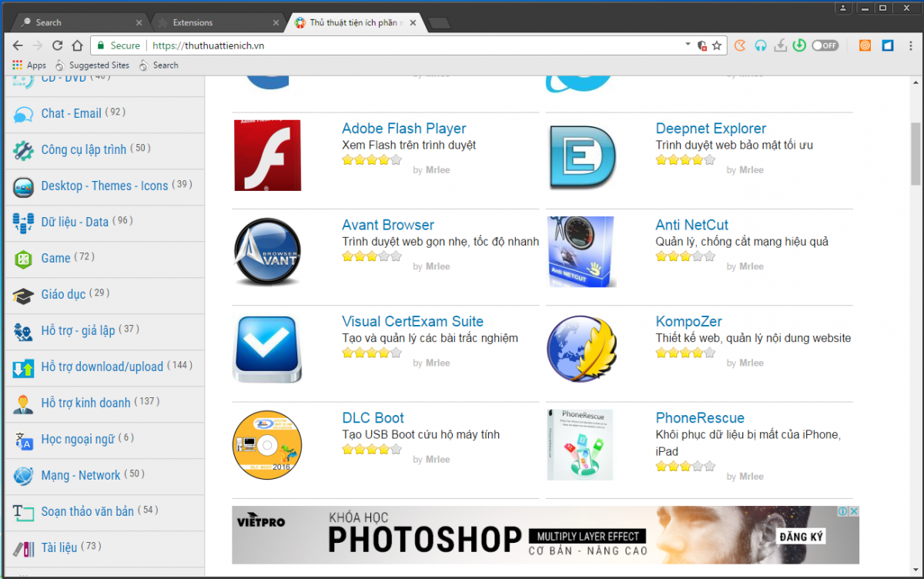
Task: Click the orange Pac-Man extension icon
Action: [x=740, y=45]
